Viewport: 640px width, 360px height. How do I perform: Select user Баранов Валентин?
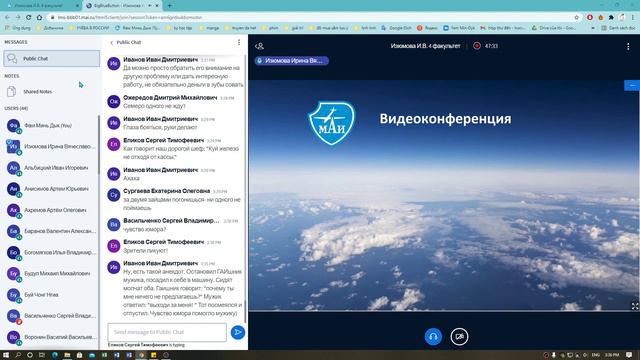click(50, 231)
